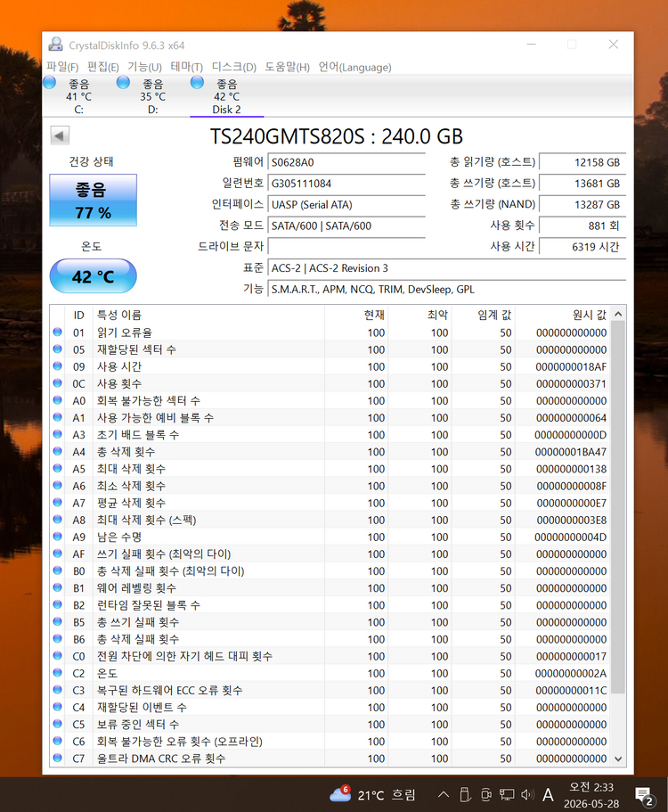
Task: Toggle the IME input mode A indicator
Action: [x=548, y=794]
